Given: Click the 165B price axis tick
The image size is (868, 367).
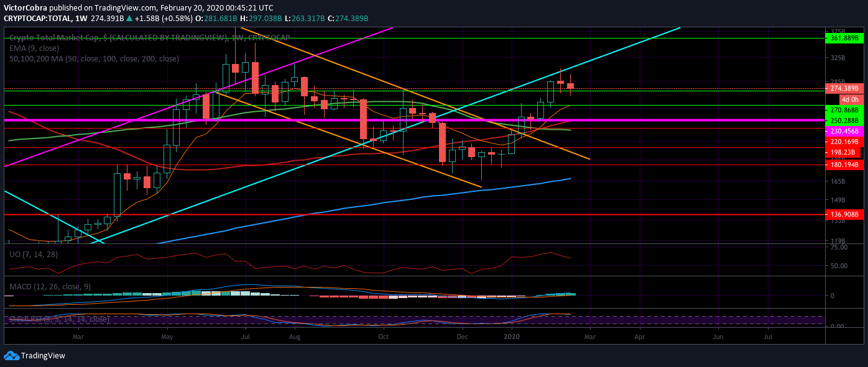Looking at the screenshot, I should pyautogui.click(x=838, y=182).
